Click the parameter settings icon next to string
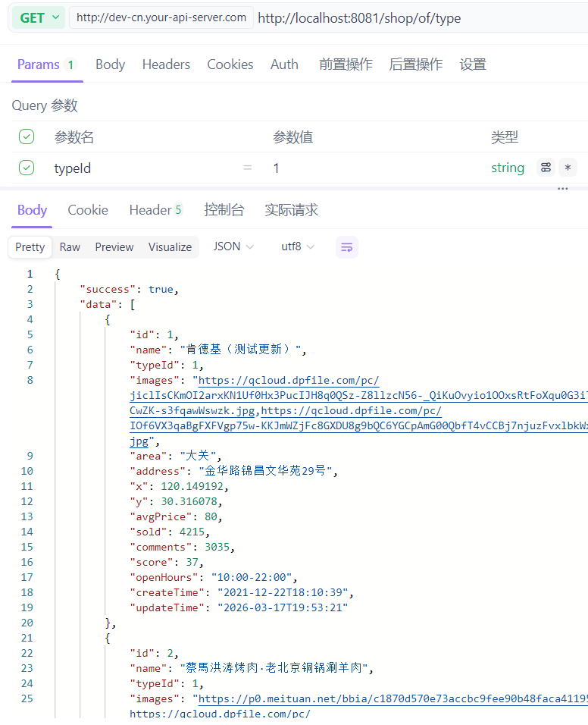The height and width of the screenshot is (725, 588). tap(546, 168)
